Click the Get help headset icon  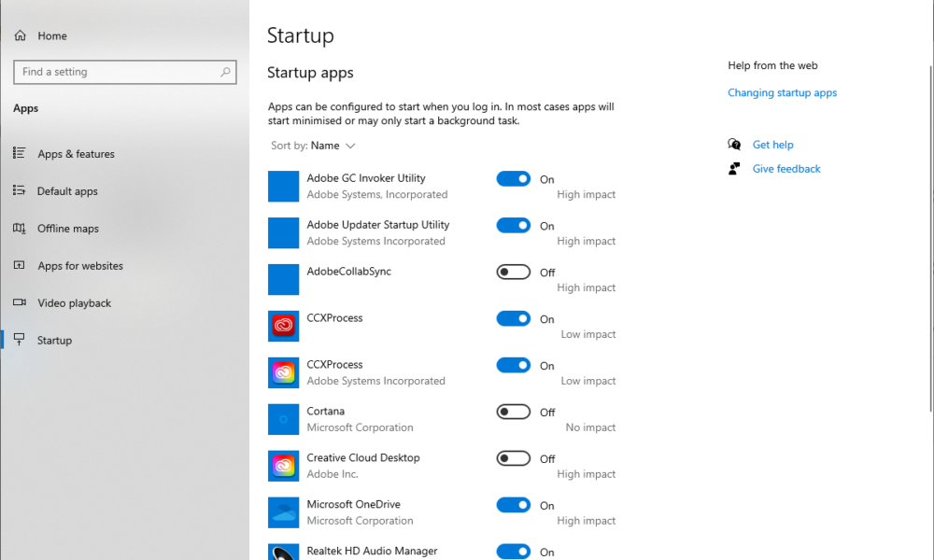coord(734,145)
